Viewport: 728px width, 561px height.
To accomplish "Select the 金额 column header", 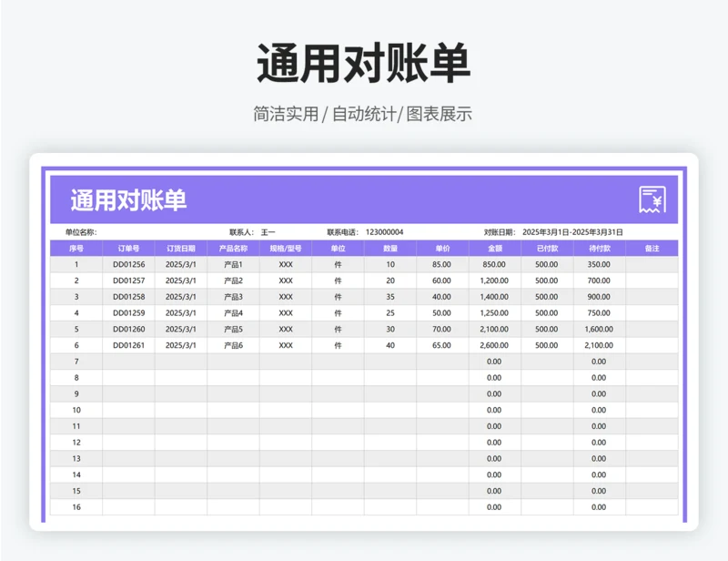I will coord(495,249).
